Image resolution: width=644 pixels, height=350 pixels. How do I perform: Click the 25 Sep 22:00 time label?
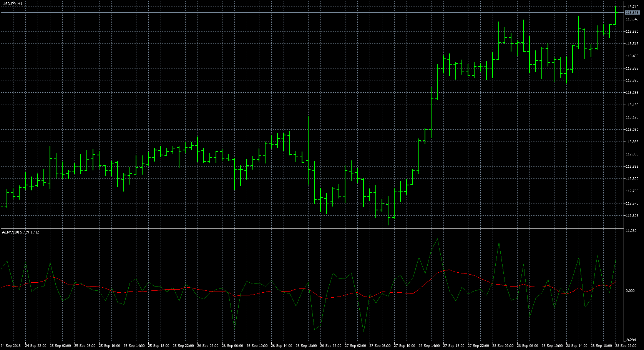click(x=183, y=346)
